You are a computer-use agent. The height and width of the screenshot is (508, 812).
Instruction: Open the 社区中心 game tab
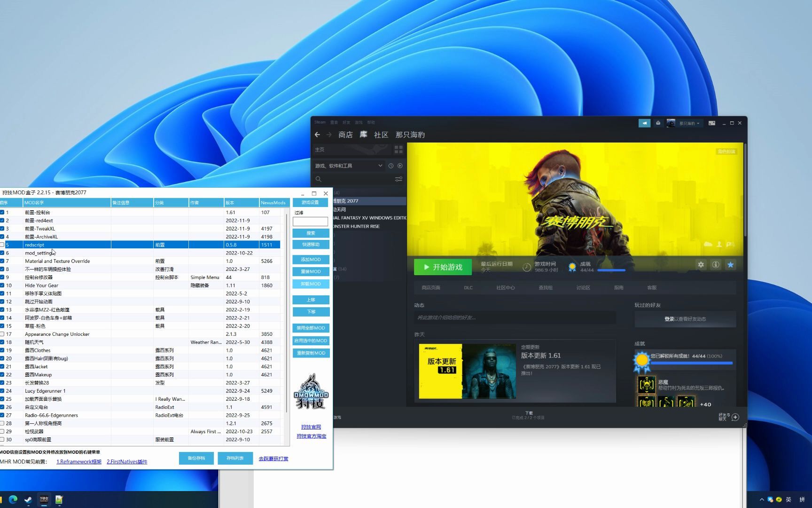pos(506,287)
